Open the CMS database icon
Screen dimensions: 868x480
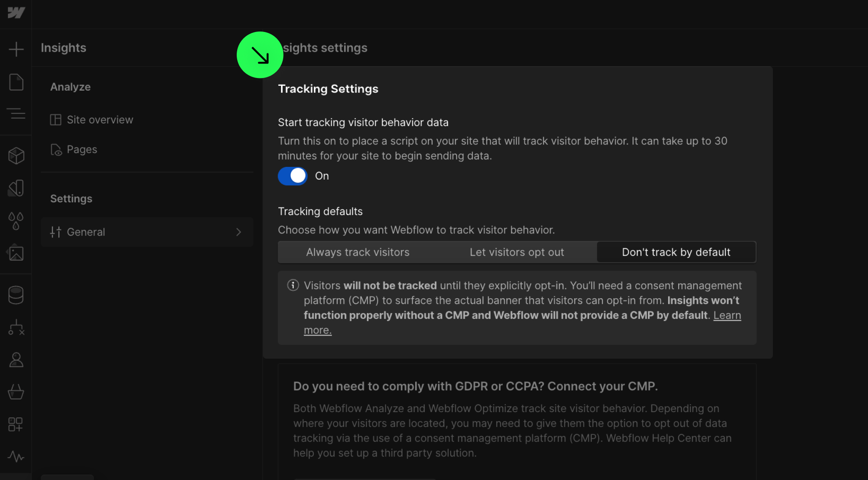(16, 295)
